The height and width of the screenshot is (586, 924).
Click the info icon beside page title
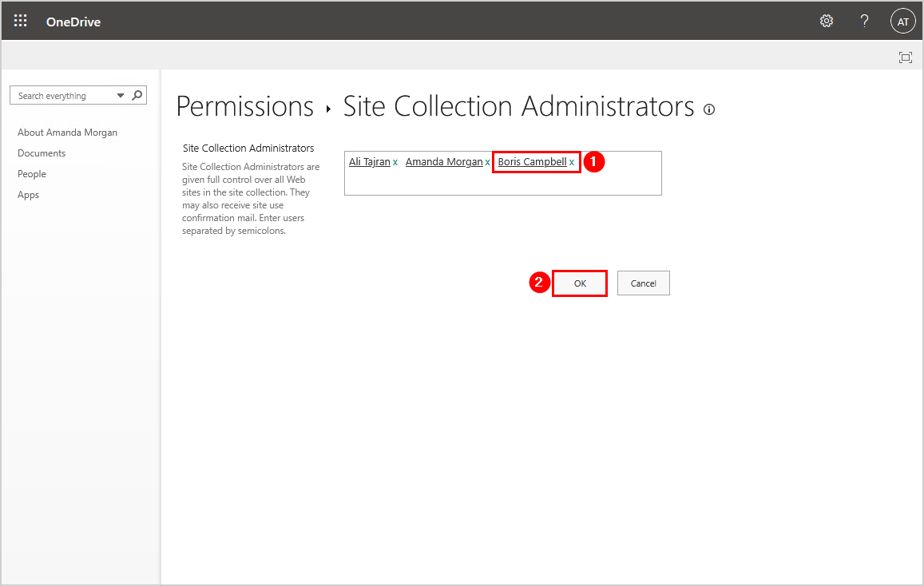pos(709,110)
